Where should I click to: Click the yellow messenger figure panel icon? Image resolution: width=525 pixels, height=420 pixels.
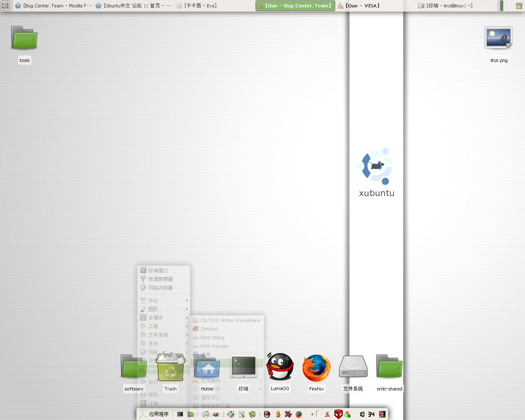click(278, 414)
